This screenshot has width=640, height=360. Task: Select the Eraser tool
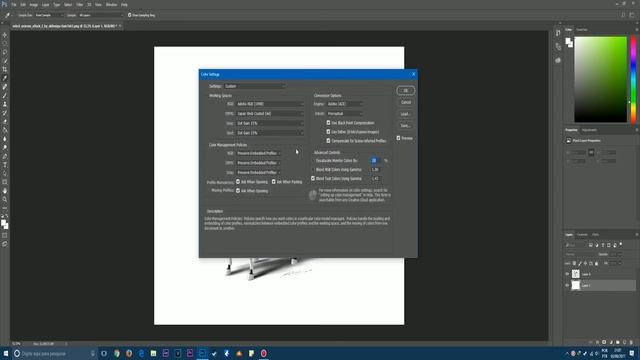[5, 121]
